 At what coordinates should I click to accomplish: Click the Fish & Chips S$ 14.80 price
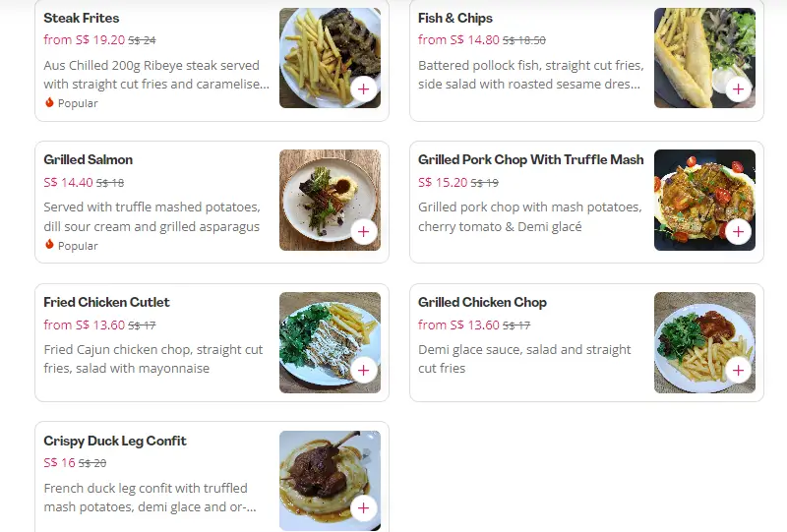point(458,40)
